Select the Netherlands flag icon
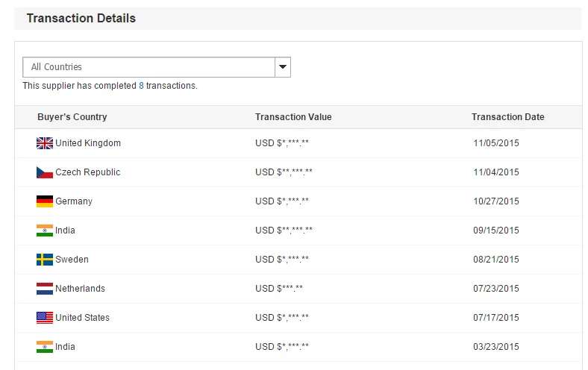 pos(45,289)
